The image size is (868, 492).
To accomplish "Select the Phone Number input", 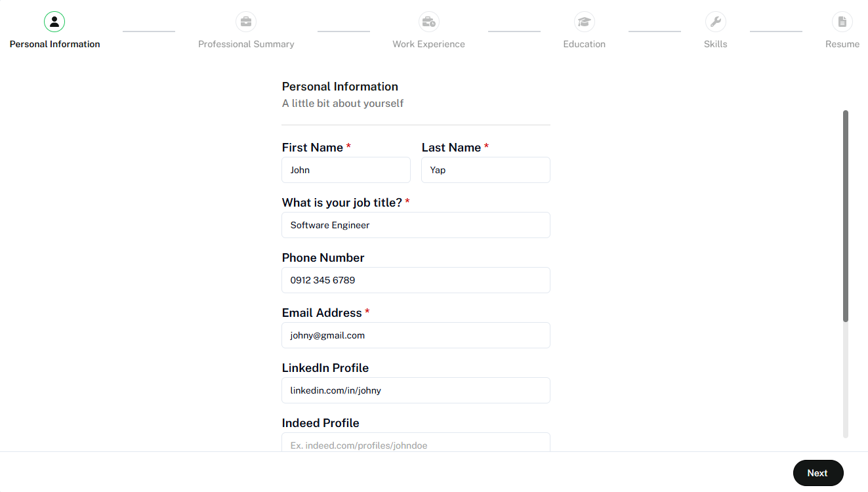I will (416, 280).
